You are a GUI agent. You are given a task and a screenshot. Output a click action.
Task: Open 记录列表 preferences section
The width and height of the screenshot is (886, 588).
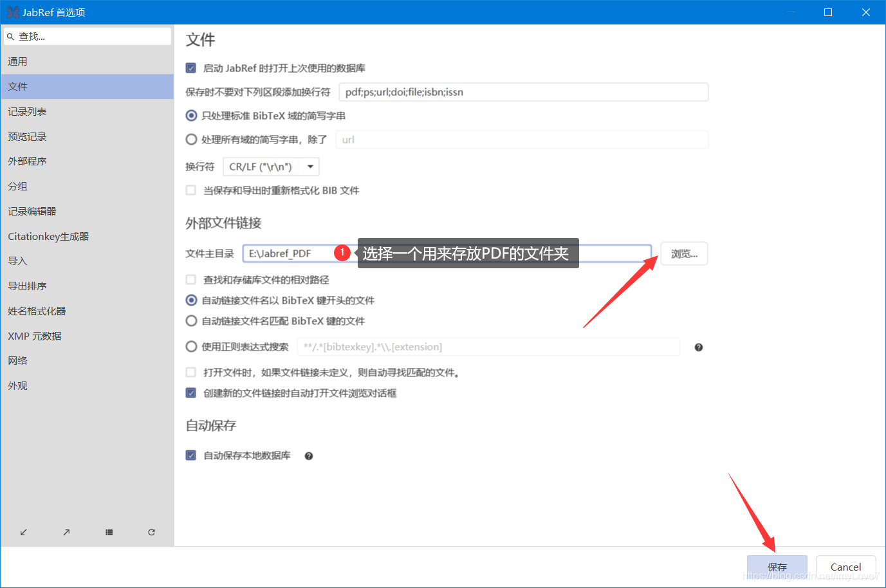point(87,111)
